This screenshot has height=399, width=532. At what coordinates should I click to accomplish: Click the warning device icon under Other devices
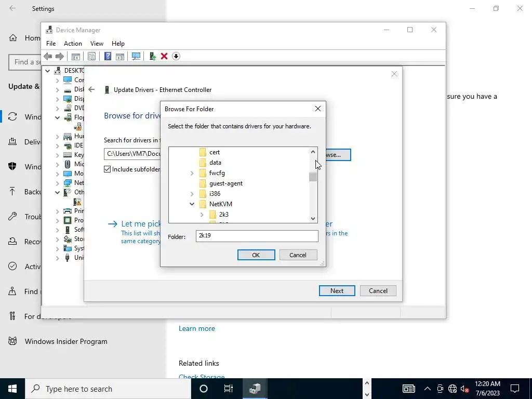pos(77,202)
